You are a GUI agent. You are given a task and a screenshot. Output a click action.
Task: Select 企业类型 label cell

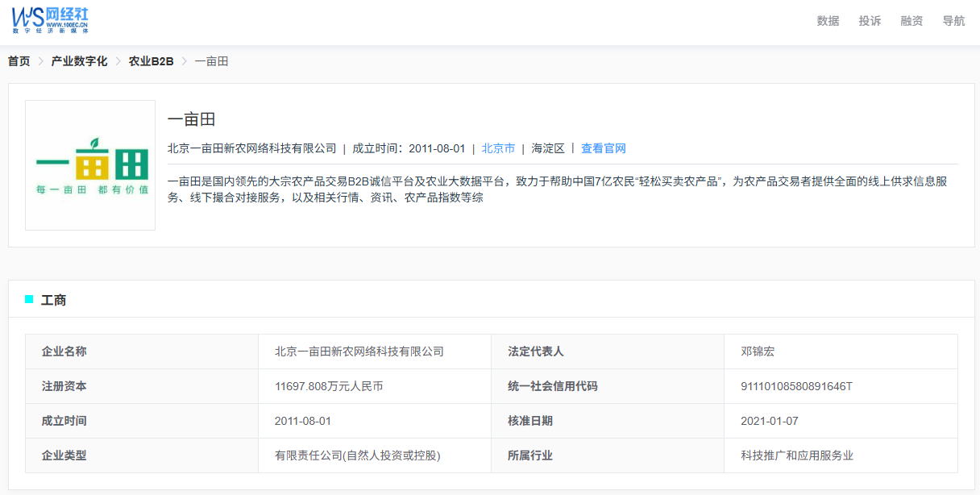tap(142, 455)
